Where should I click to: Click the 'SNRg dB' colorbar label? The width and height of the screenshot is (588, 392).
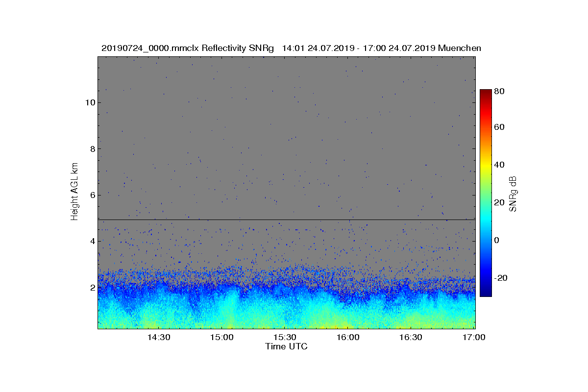(513, 194)
